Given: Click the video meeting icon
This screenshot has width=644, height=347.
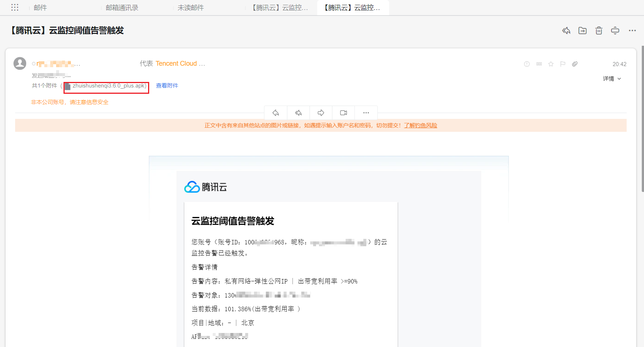Looking at the screenshot, I should 343,113.
